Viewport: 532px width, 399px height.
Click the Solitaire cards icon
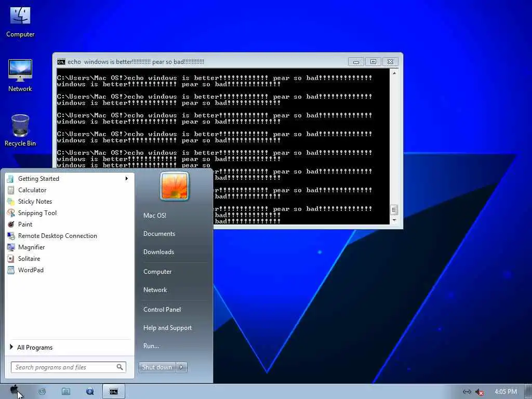(x=11, y=259)
